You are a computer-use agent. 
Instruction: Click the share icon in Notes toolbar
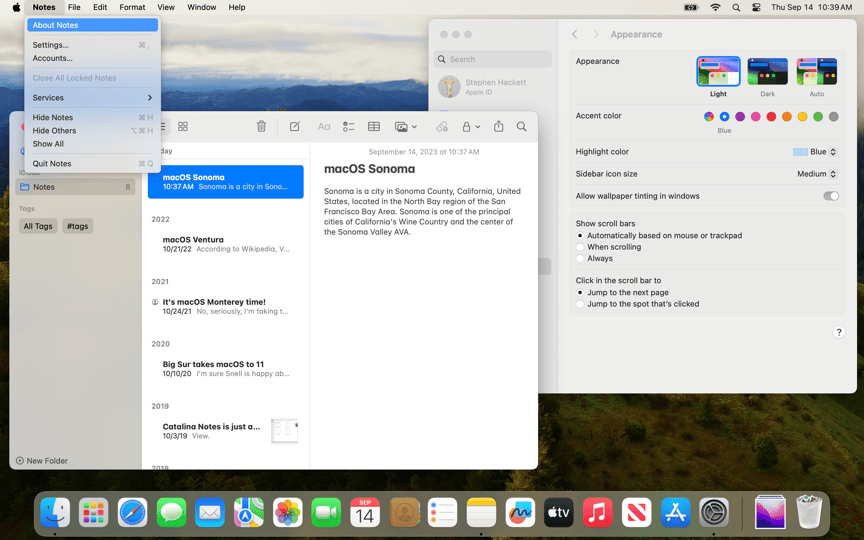pyautogui.click(x=499, y=126)
